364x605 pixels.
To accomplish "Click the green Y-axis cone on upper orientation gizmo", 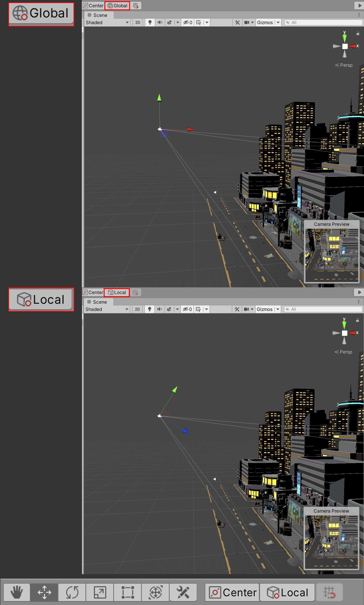I will pyautogui.click(x=345, y=38).
